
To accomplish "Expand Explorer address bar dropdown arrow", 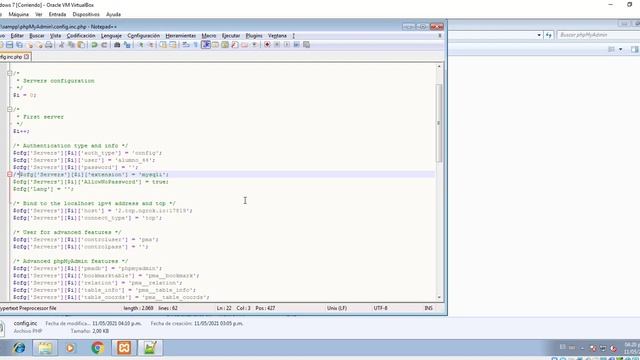I will point(539,35).
